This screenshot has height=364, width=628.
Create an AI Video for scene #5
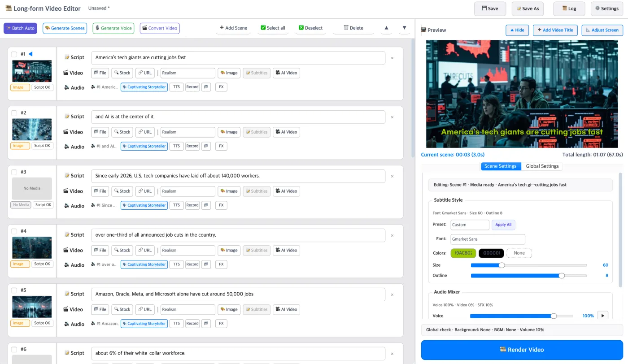[286, 310]
